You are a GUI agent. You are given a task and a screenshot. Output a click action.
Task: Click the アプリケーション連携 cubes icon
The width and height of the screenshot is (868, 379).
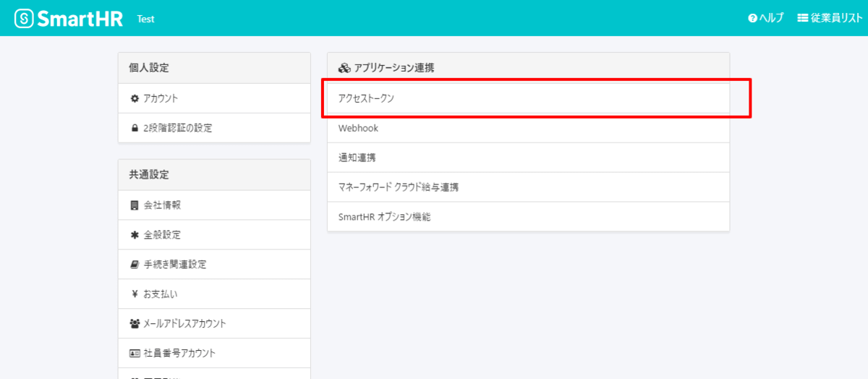click(x=344, y=68)
